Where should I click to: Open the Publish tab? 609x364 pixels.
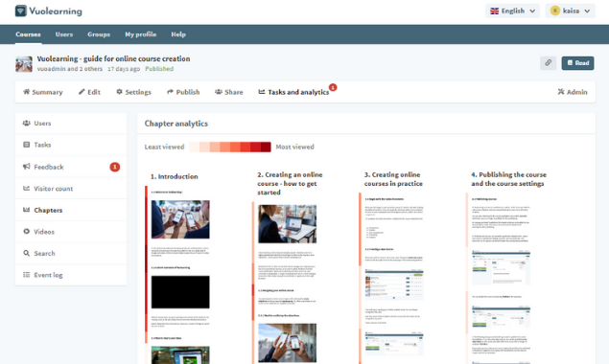coord(183,92)
